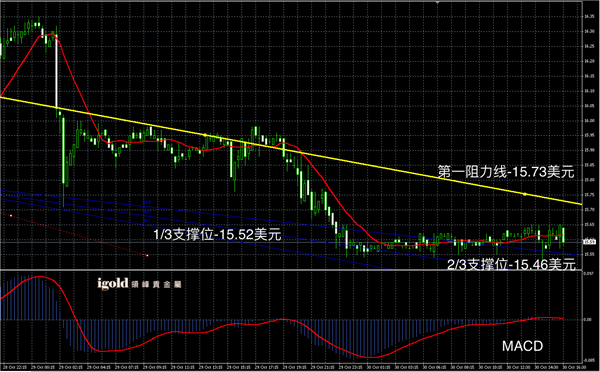Select the 第一阻力线-15.73美元 text label
The width and height of the screenshot is (600, 372).
pos(506,172)
